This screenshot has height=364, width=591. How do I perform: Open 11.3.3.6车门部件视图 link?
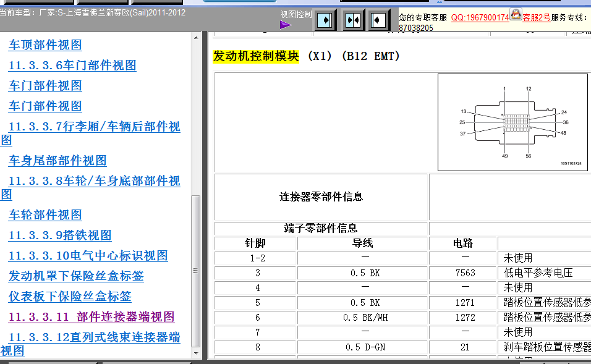[x=72, y=65]
